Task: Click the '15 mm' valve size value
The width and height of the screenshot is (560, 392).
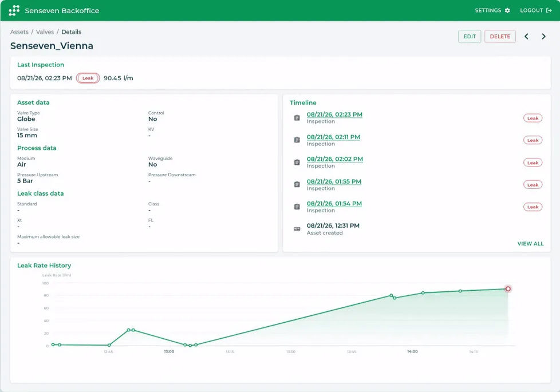Action: pyautogui.click(x=27, y=135)
